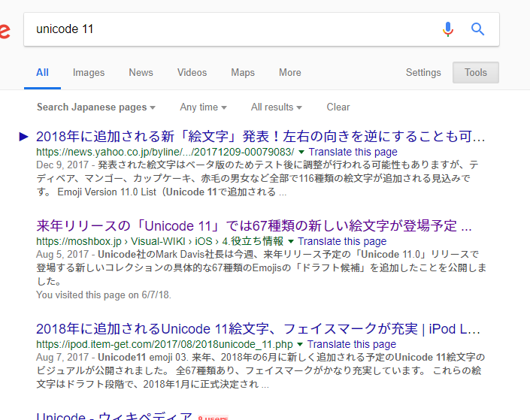
Task: Click the partial Google logo
Action: [x=5, y=30]
